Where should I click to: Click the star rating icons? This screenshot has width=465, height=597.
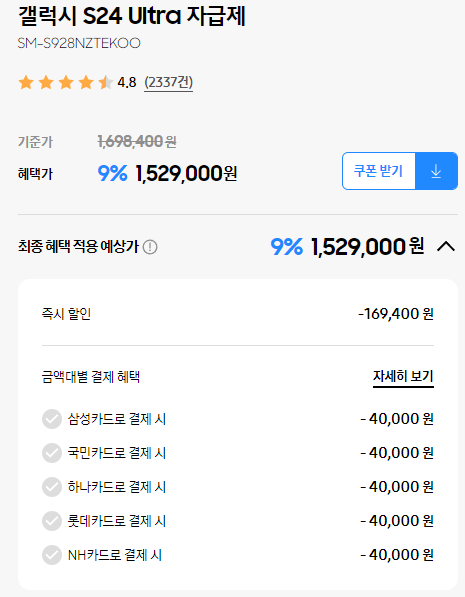point(66,82)
